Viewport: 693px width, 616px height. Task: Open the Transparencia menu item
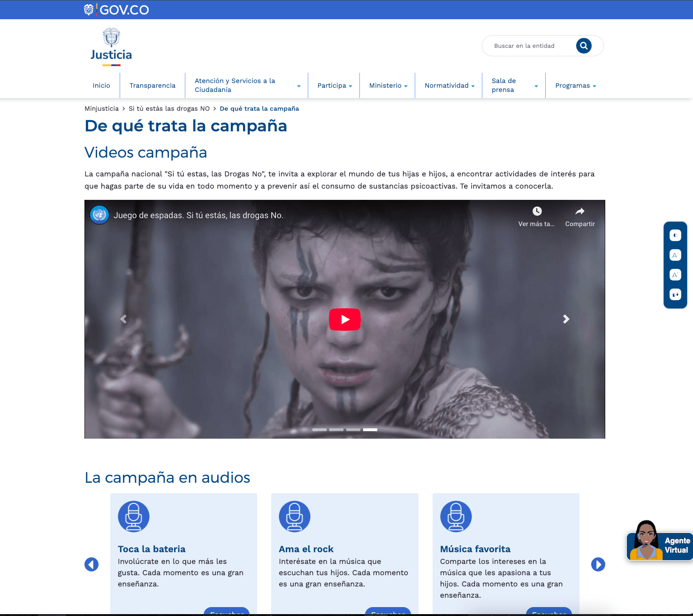click(x=152, y=85)
